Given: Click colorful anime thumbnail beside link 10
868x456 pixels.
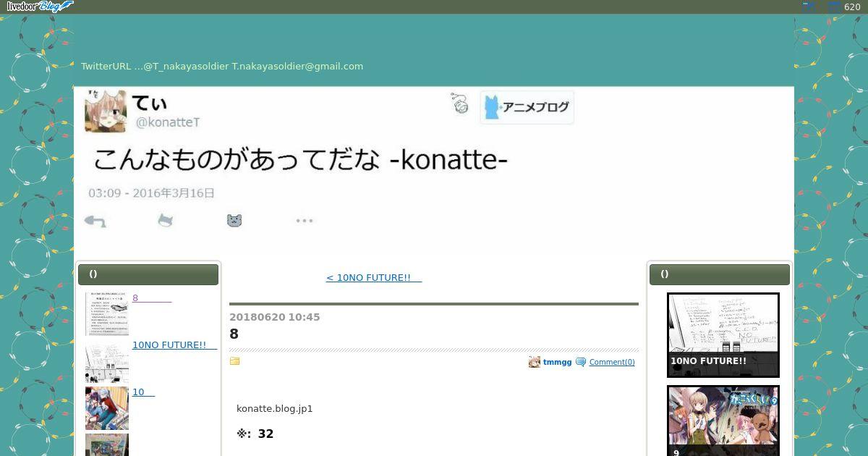Looking at the screenshot, I should 107,408.
